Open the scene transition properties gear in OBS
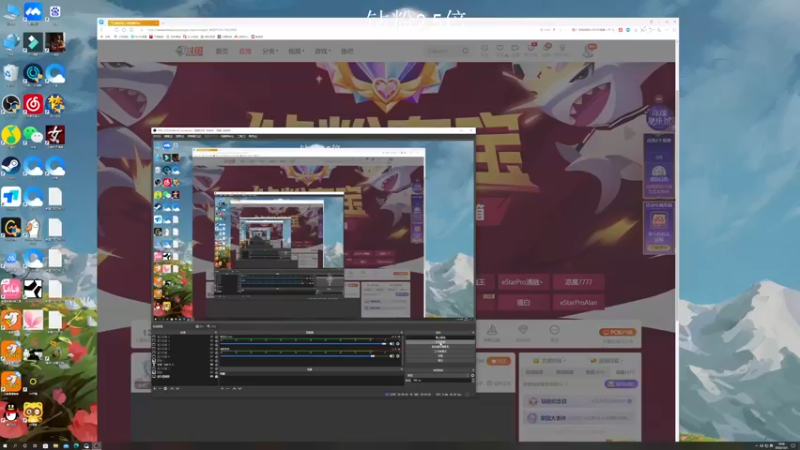 click(472, 376)
